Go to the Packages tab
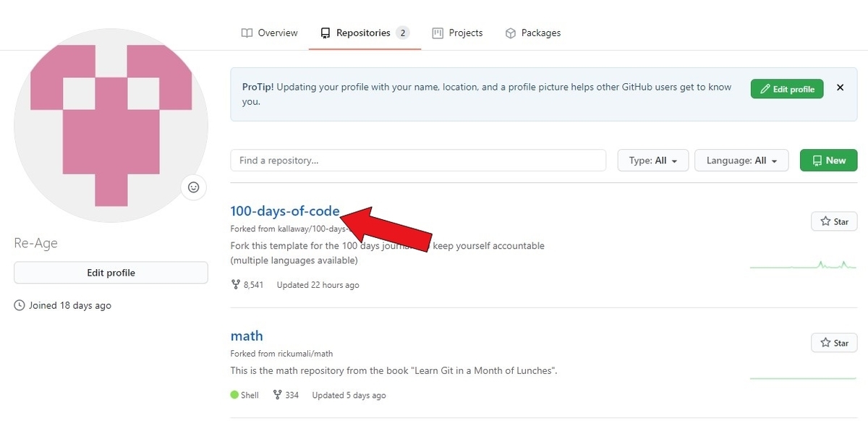This screenshot has width=868, height=421. tap(532, 33)
